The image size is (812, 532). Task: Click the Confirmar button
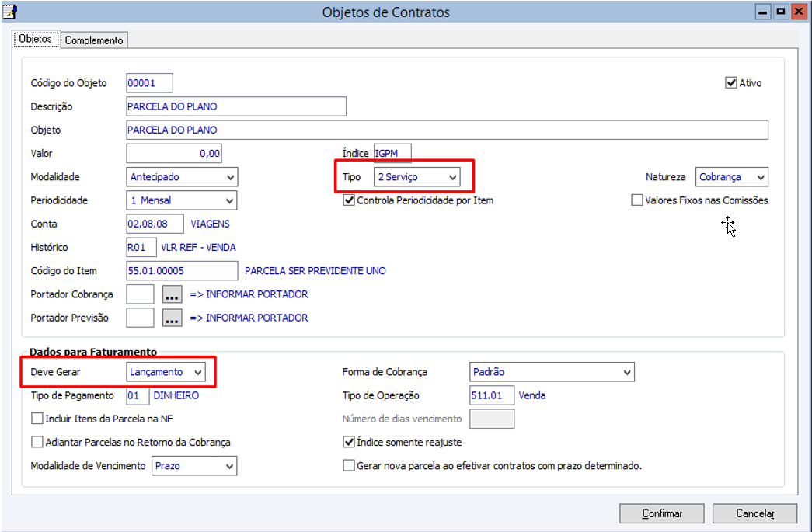click(662, 513)
